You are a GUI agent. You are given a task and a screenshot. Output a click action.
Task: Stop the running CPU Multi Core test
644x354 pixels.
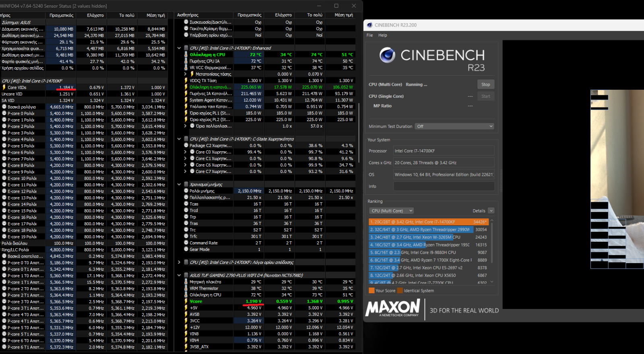coord(486,84)
